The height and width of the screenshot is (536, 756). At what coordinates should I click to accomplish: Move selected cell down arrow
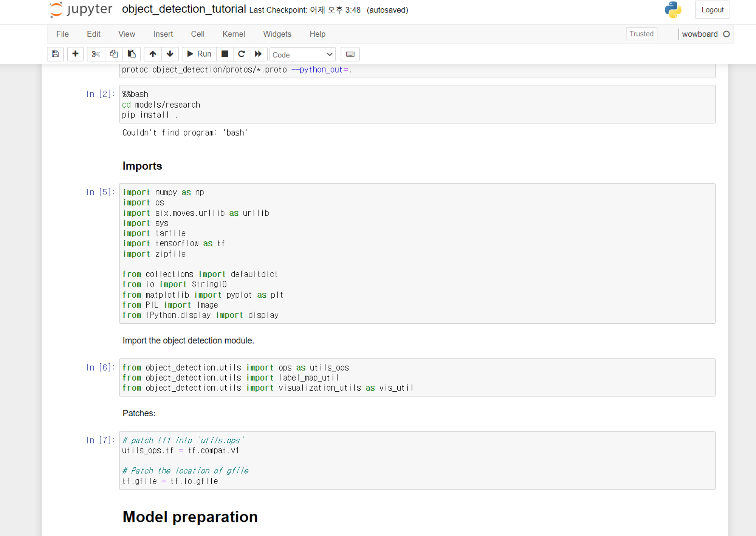(170, 54)
